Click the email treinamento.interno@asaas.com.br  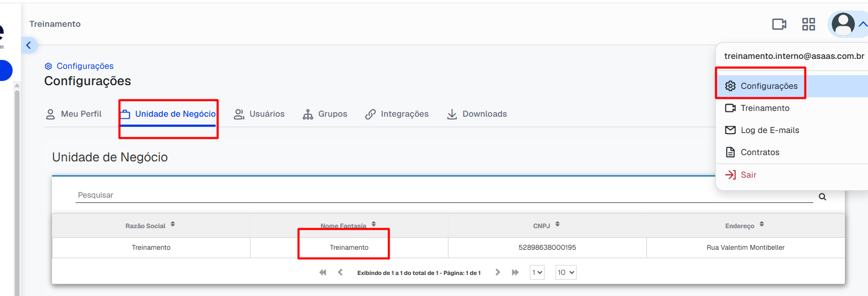pos(794,56)
